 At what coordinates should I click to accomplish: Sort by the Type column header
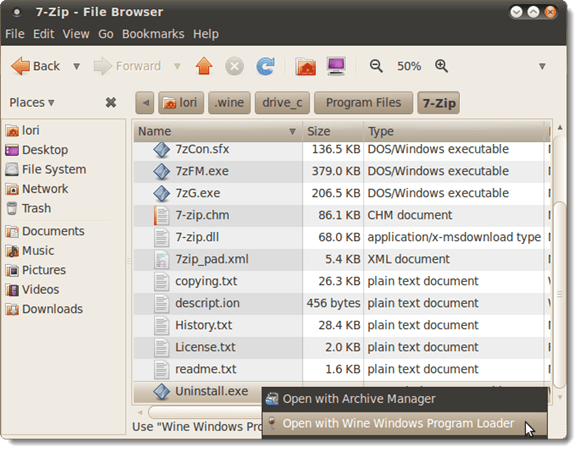pos(454,131)
